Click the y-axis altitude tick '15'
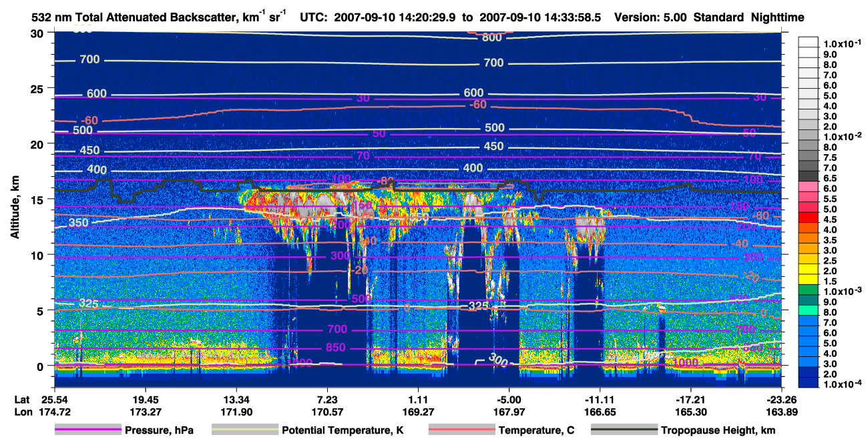Image resolution: width=868 pixels, height=445 pixels. pyautogui.click(x=39, y=199)
